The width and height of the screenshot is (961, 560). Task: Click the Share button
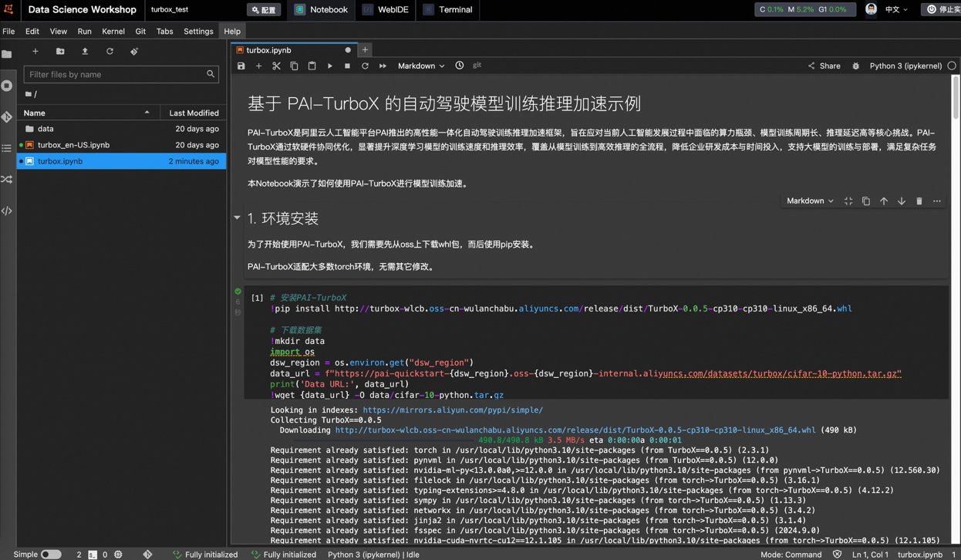pyautogui.click(x=824, y=66)
